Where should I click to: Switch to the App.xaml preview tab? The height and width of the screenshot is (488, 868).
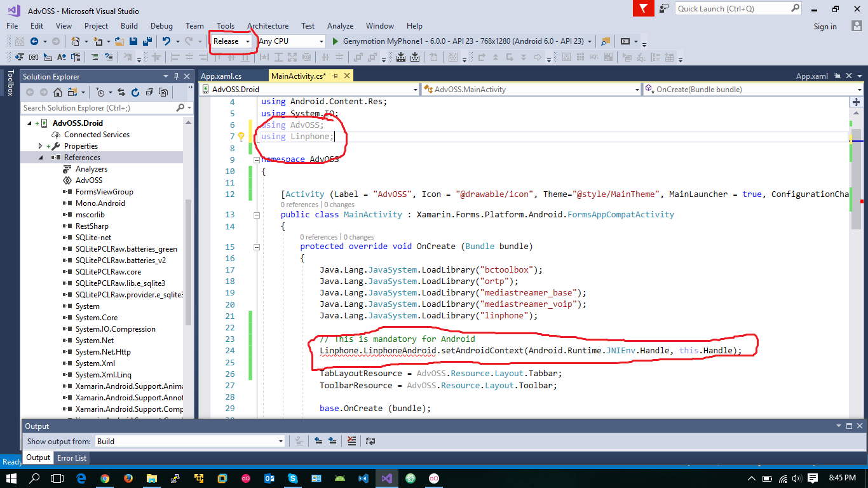pyautogui.click(x=811, y=76)
